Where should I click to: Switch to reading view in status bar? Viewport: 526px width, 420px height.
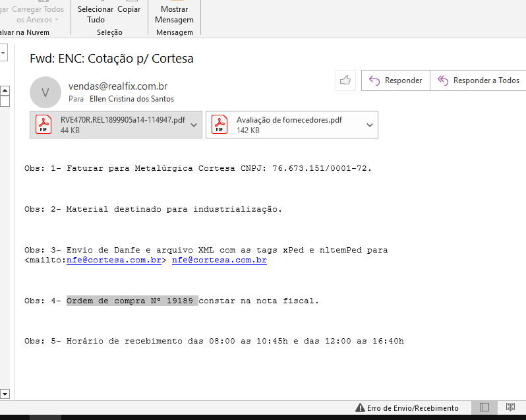click(x=510, y=407)
